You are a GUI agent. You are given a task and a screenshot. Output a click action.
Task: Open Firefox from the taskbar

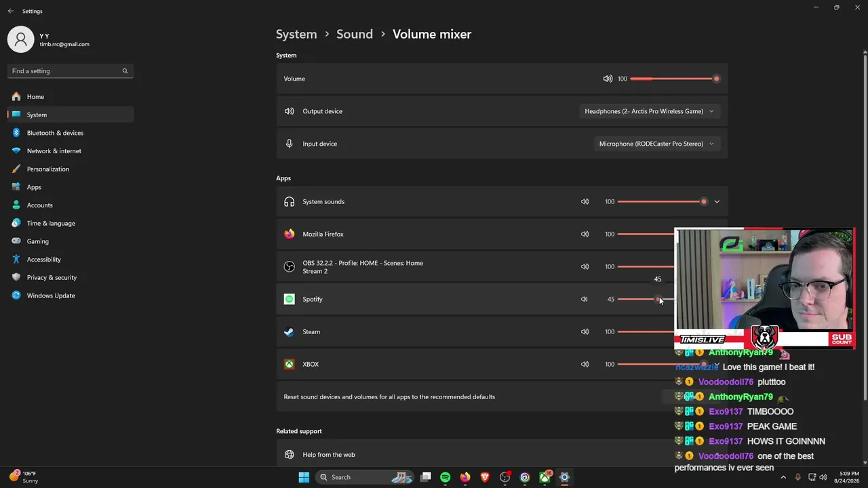[x=465, y=477]
